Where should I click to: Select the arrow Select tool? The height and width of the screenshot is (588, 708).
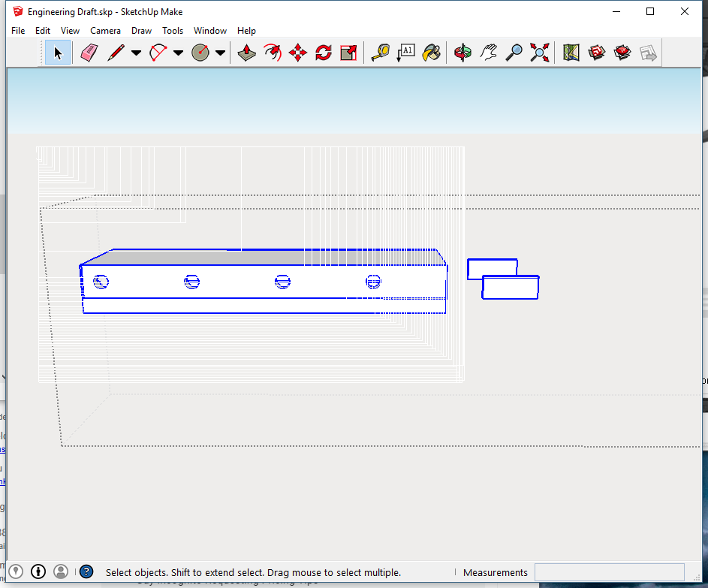[x=58, y=53]
